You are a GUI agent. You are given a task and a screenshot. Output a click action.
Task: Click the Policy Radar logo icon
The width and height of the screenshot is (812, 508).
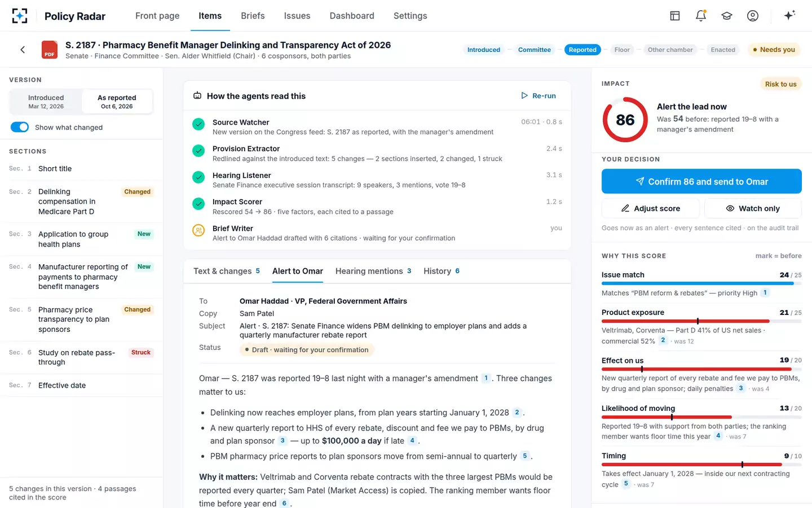[20, 16]
